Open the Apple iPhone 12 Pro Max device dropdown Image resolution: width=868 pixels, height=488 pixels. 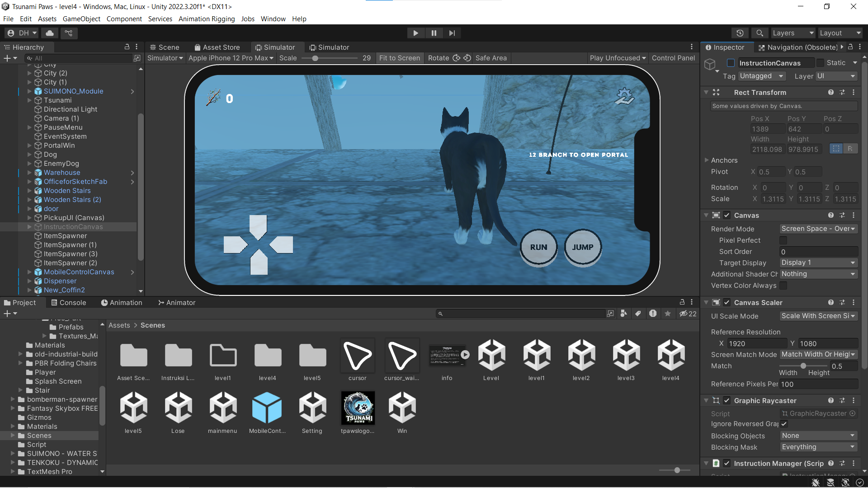[x=231, y=58]
